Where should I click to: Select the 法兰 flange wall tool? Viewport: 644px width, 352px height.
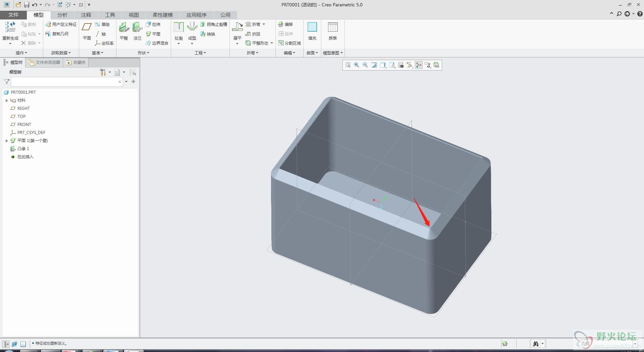pyautogui.click(x=138, y=31)
